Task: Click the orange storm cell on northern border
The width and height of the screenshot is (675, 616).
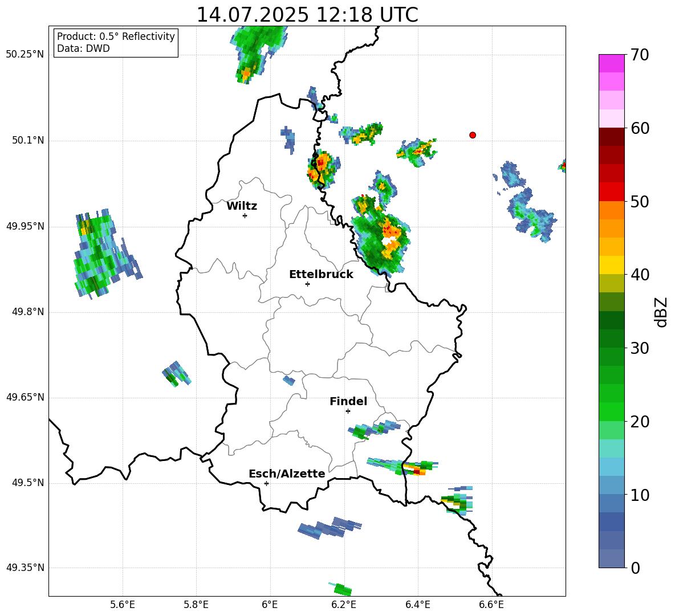Action: (x=321, y=169)
